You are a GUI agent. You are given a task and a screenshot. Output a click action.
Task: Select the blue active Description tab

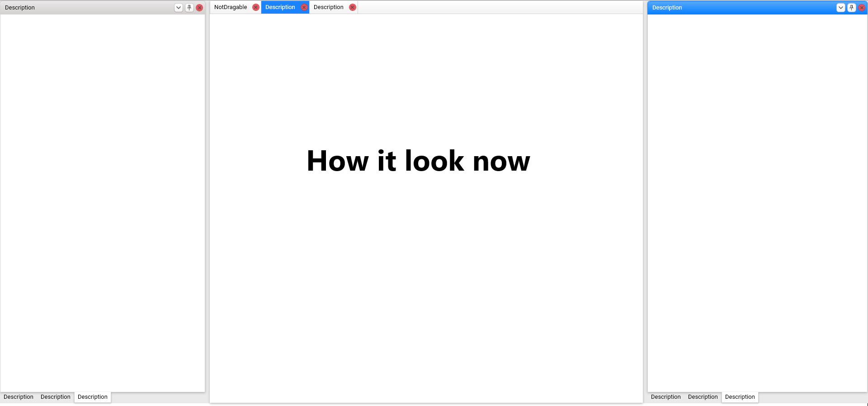click(280, 7)
